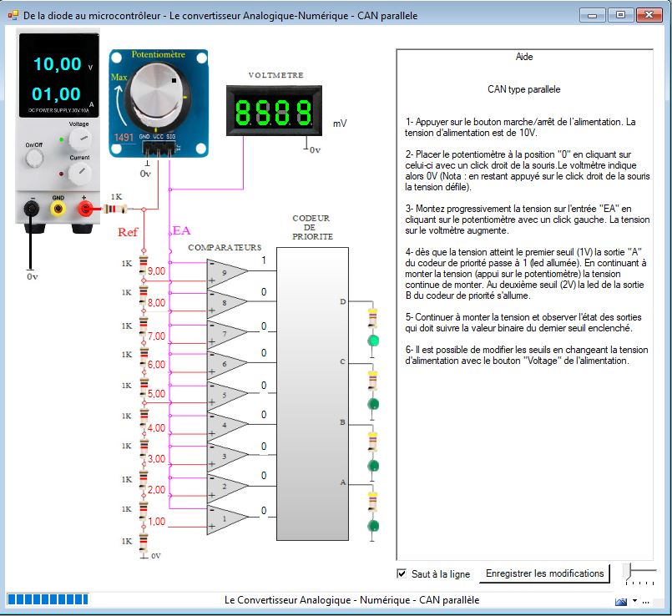Uncheck the 'Saut à la ligne' checkbox

[402, 574]
